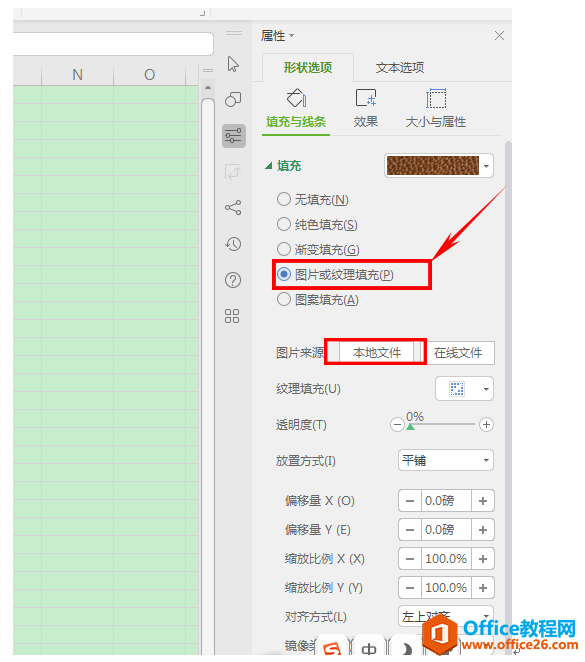Click the Scale Y 100.0% field
Screen dimensions: 585x662
pos(446,587)
